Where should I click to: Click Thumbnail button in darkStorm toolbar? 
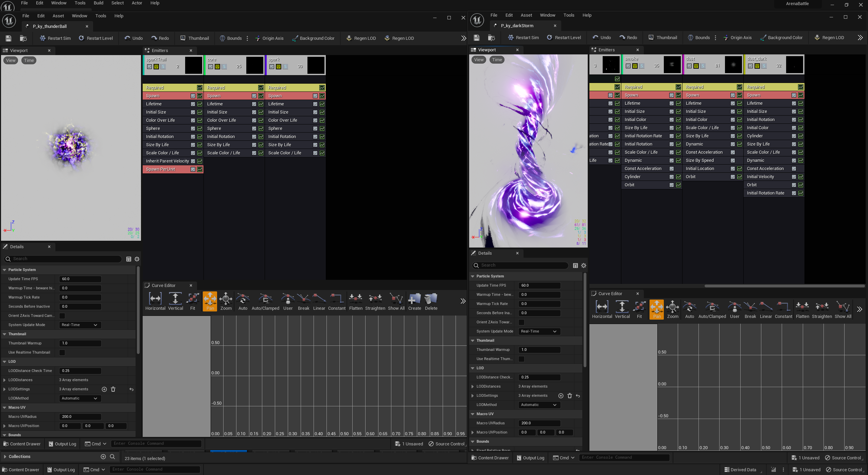click(x=662, y=37)
